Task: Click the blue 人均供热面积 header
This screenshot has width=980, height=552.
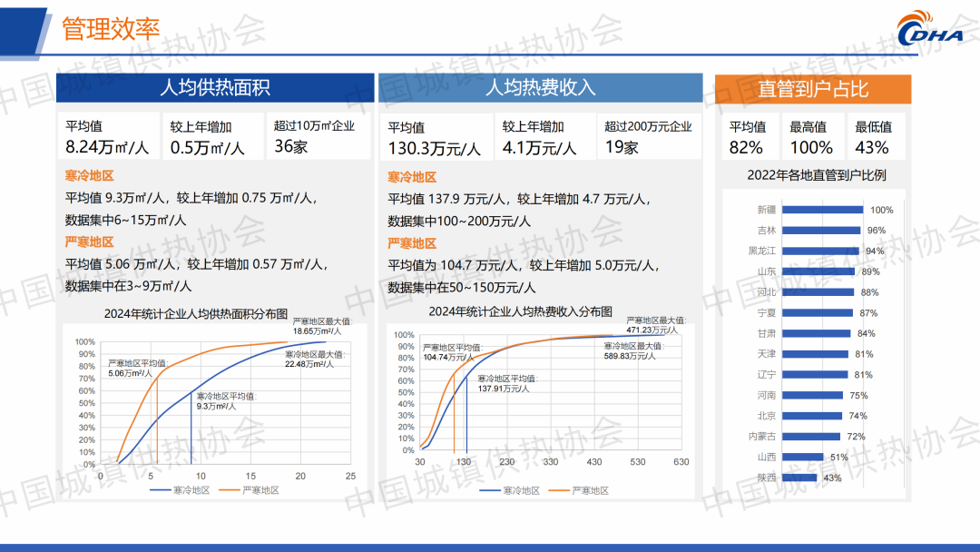Action: coord(215,88)
